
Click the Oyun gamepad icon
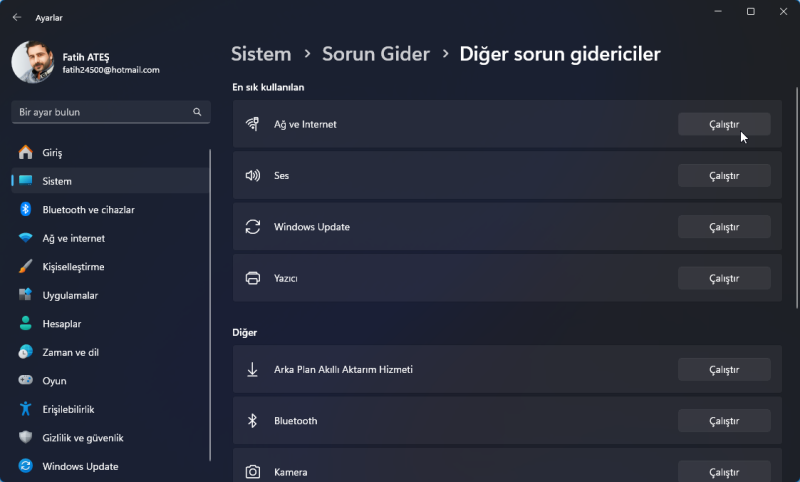coord(25,380)
